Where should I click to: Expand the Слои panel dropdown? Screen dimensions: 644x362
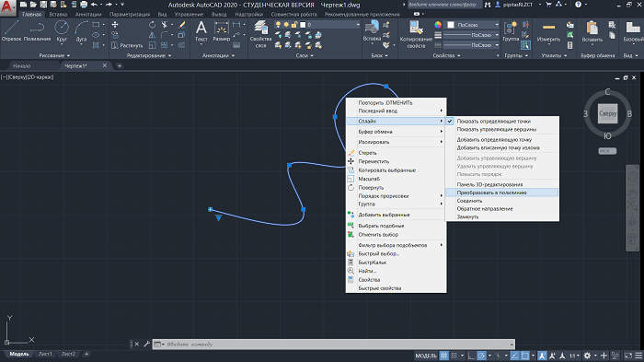point(305,55)
